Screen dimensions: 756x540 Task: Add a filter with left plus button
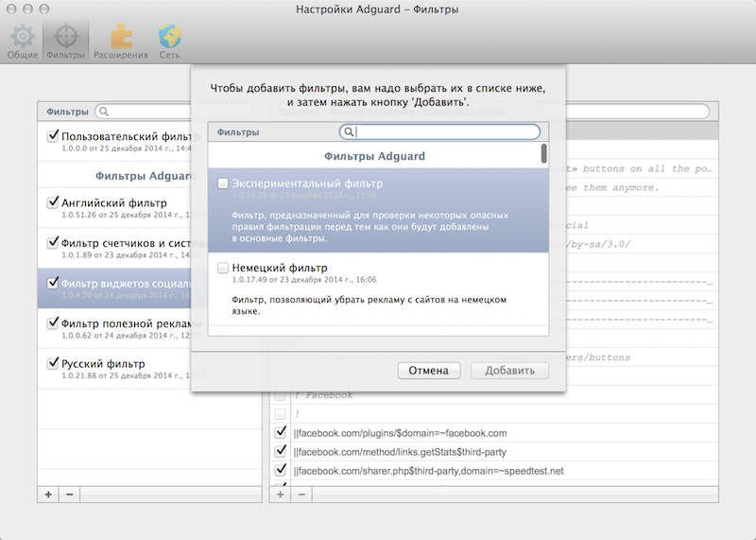[x=48, y=495]
